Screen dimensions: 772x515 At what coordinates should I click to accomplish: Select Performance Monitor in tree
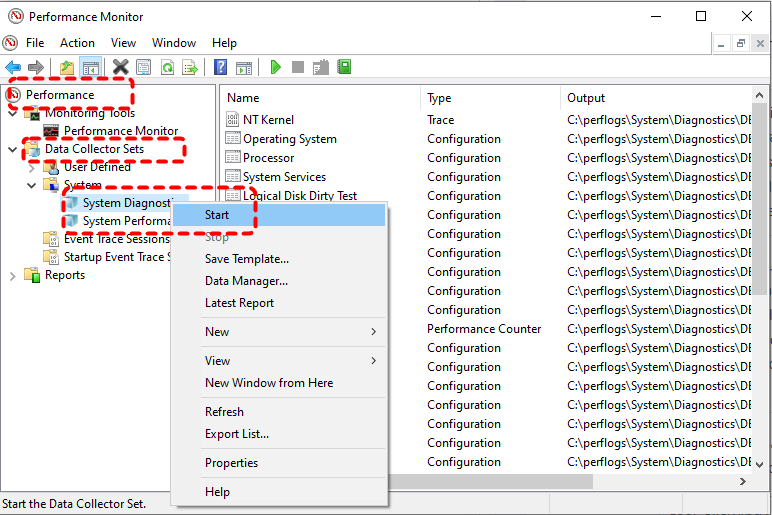tap(120, 131)
